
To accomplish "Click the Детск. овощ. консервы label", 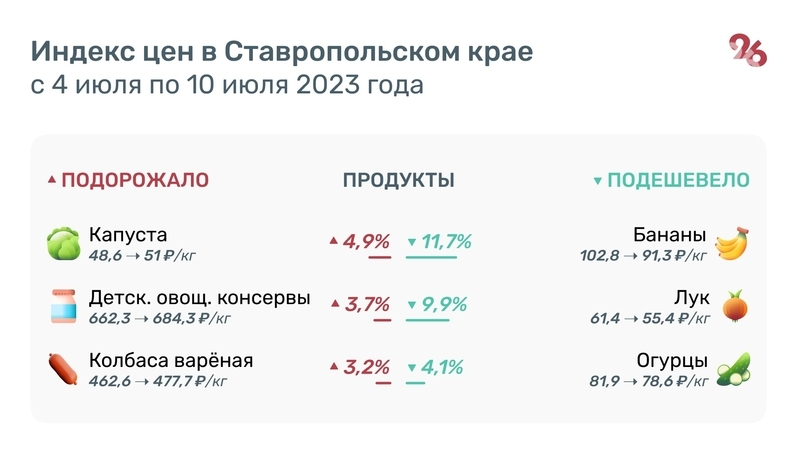I will click(199, 298).
